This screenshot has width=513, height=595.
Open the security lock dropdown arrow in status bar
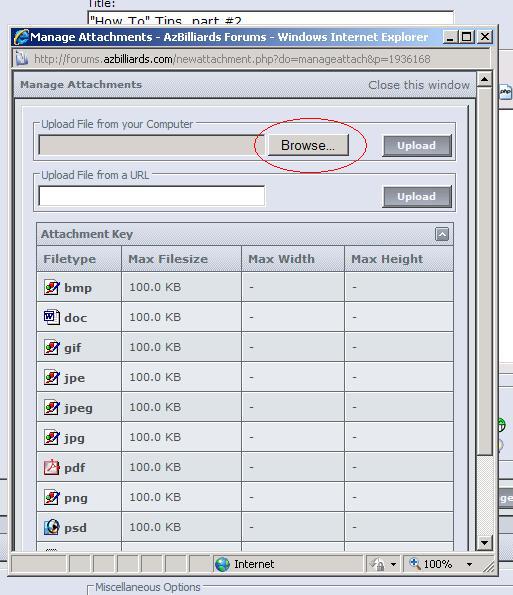393,564
